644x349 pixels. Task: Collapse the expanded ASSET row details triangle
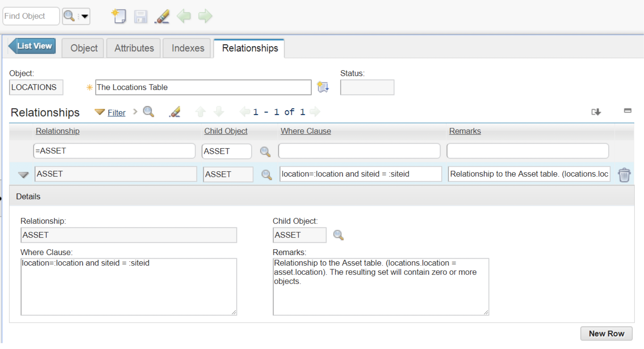[23, 175]
